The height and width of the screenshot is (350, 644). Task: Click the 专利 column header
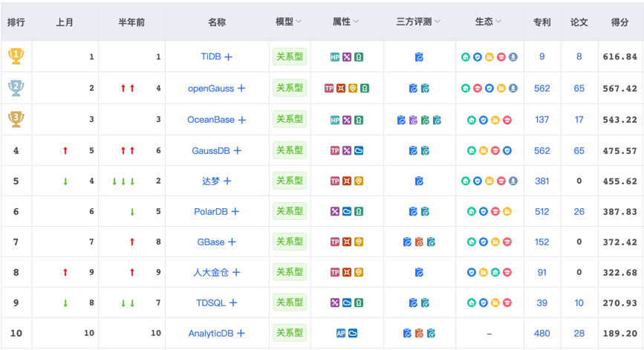click(x=541, y=22)
